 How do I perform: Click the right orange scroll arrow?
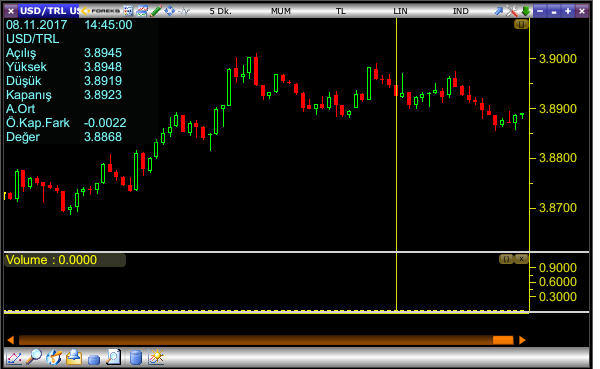point(522,340)
